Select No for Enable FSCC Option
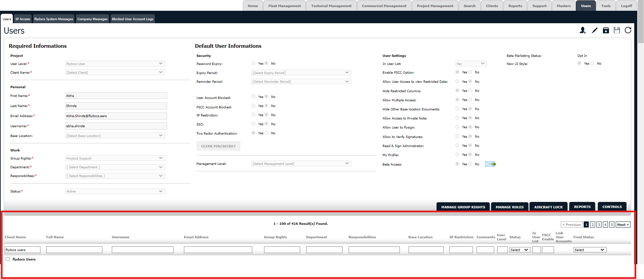Viewport: 644px width, 279px height. pyautogui.click(x=470, y=72)
